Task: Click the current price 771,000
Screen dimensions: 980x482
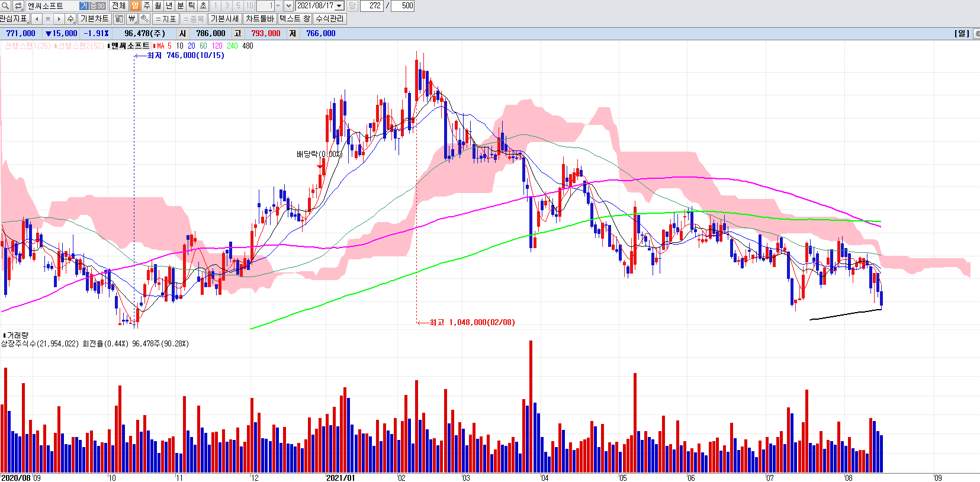Action: tap(21, 34)
